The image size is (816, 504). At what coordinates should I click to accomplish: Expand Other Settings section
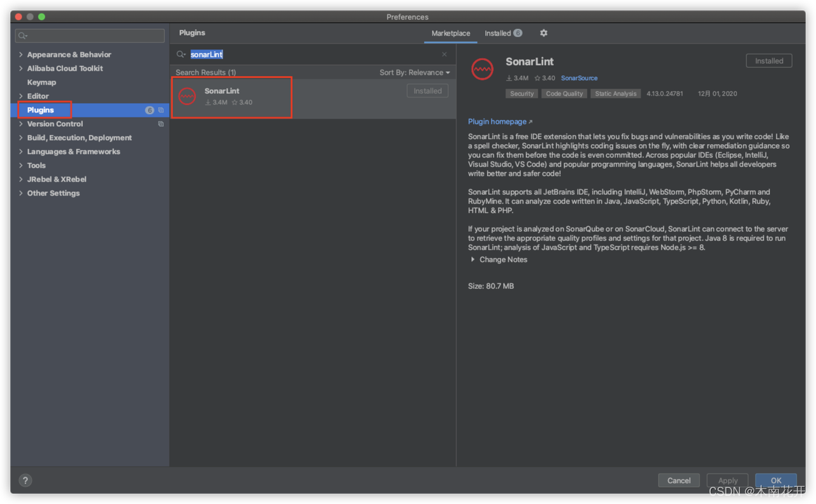coord(21,193)
